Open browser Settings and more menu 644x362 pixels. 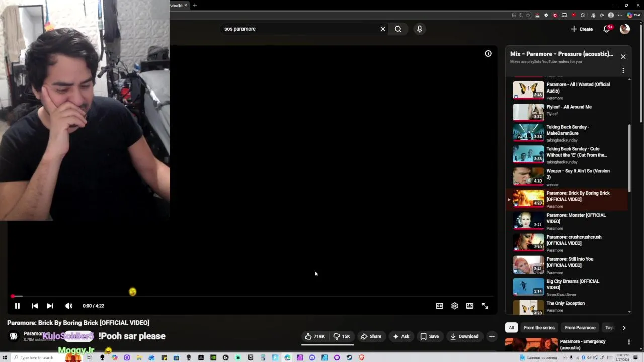[620, 15]
